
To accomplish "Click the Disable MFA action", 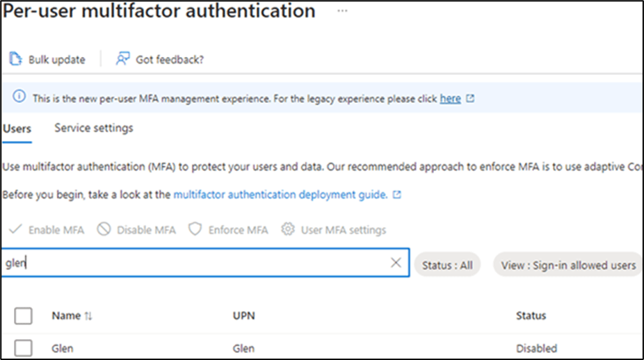I will point(137,230).
